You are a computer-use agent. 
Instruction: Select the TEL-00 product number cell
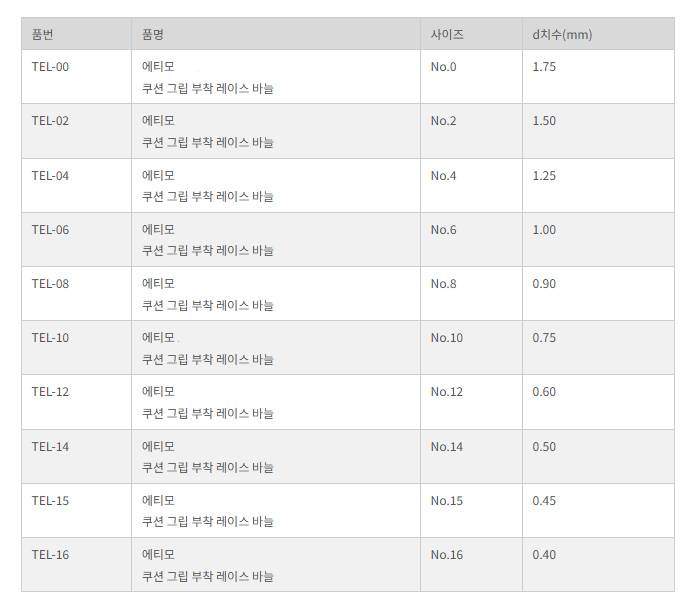[76, 76]
